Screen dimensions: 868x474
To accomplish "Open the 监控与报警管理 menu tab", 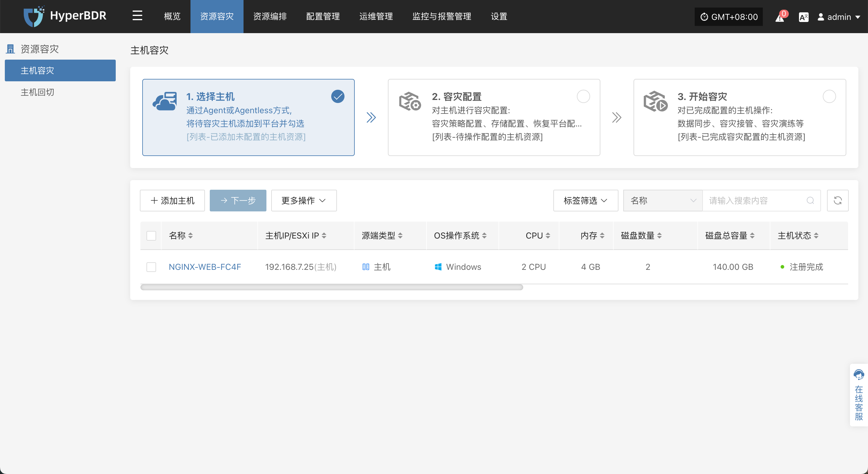I will coord(442,17).
